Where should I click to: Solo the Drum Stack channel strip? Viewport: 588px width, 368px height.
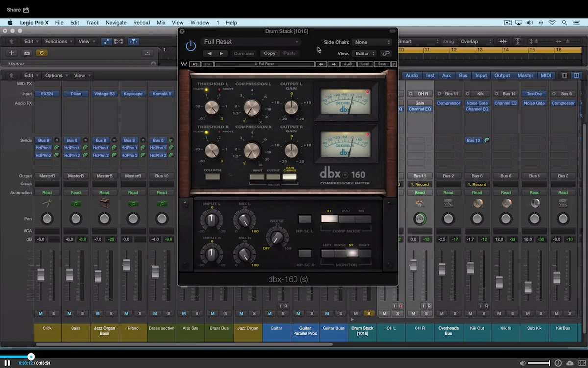click(x=368, y=313)
